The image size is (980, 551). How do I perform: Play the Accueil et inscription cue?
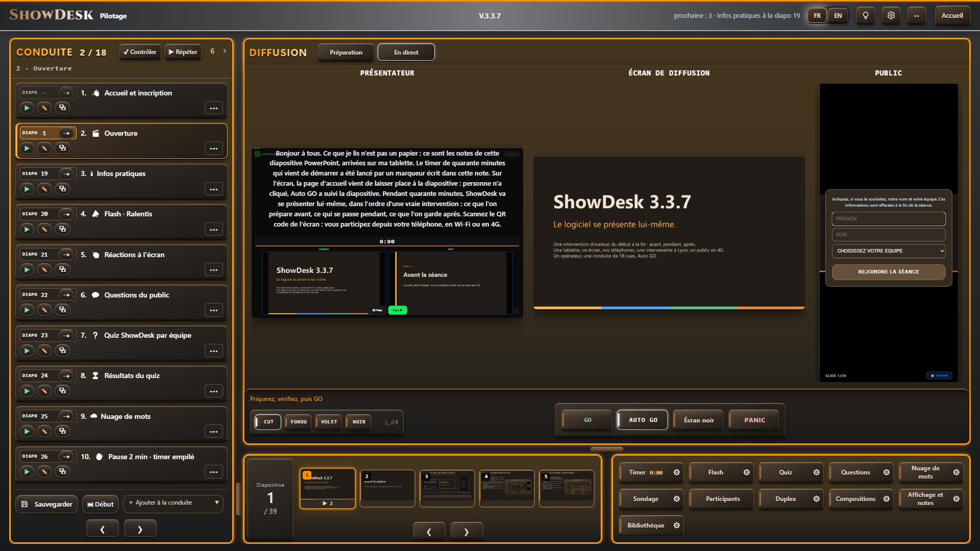pos(27,108)
